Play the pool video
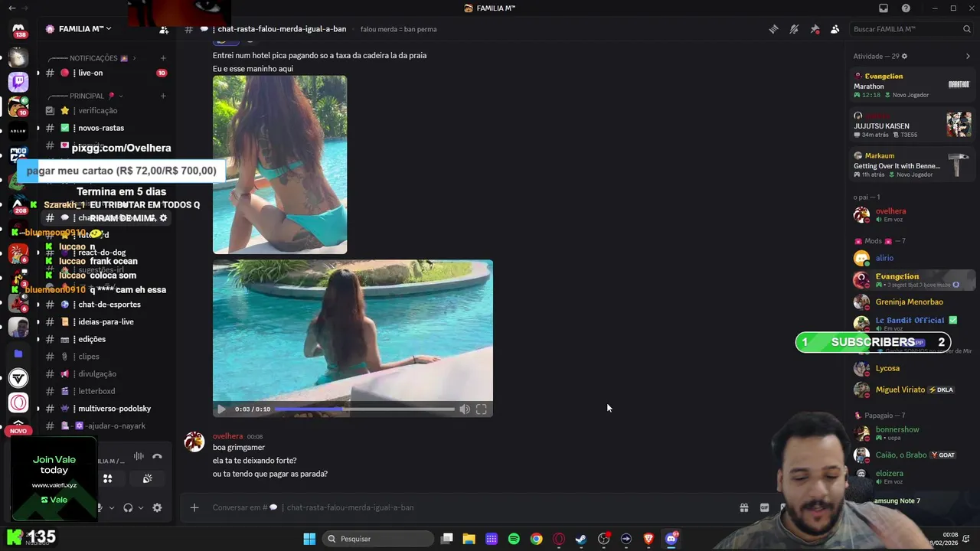This screenshot has width=980, height=551. [221, 409]
